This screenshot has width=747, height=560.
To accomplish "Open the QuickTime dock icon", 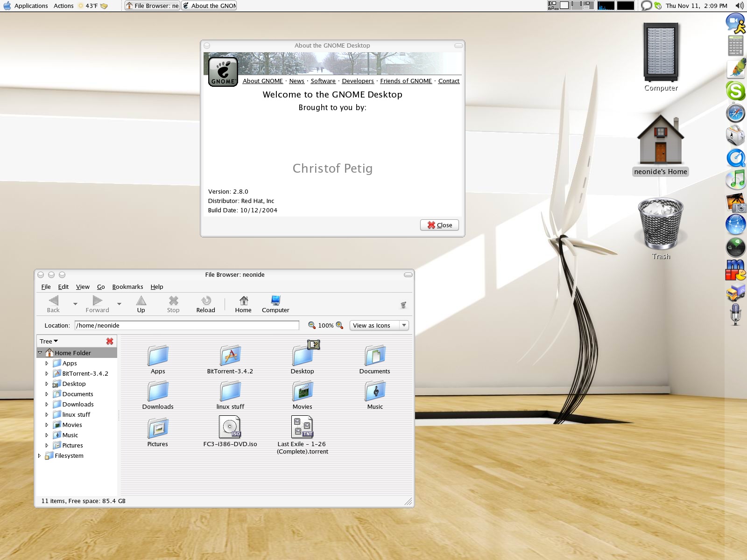I will point(736,158).
